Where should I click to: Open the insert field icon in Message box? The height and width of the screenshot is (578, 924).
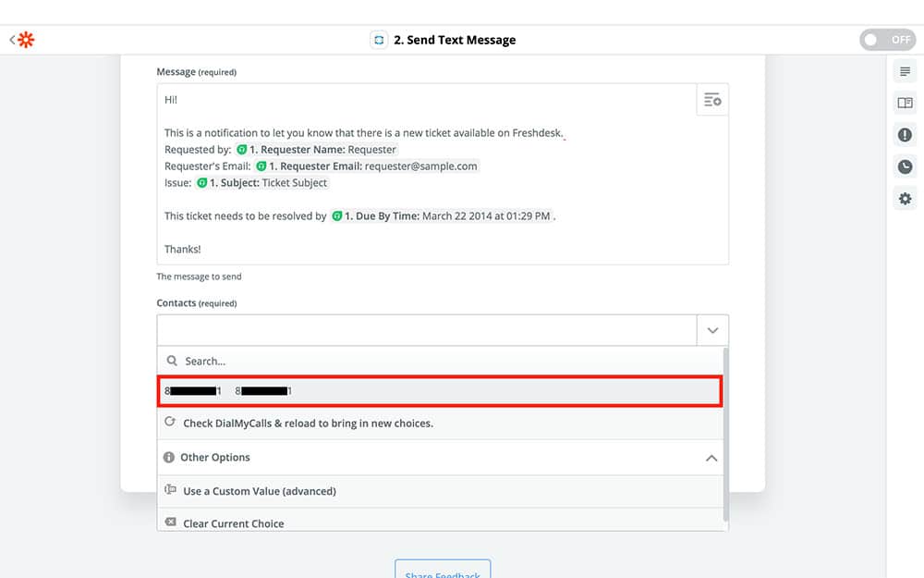(x=711, y=100)
